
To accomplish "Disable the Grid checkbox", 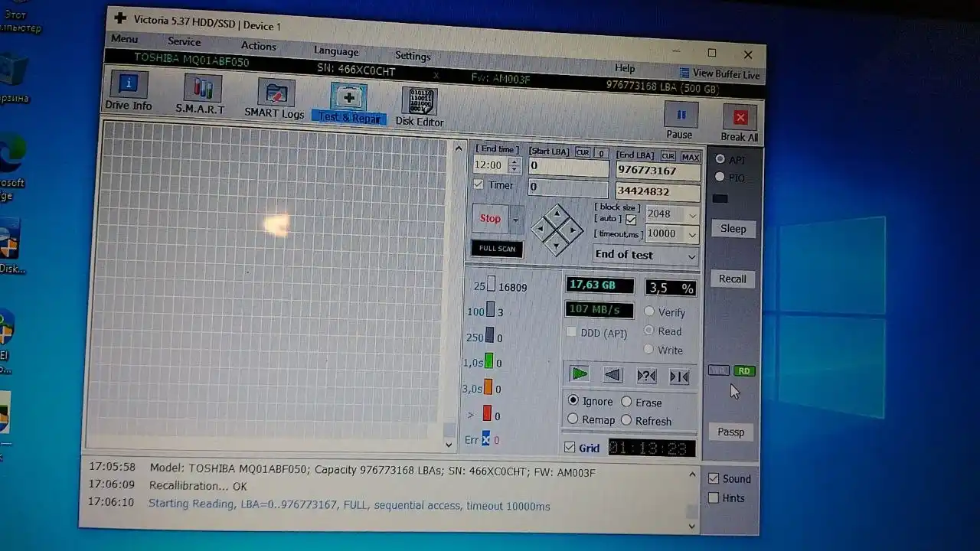I will coord(569,447).
